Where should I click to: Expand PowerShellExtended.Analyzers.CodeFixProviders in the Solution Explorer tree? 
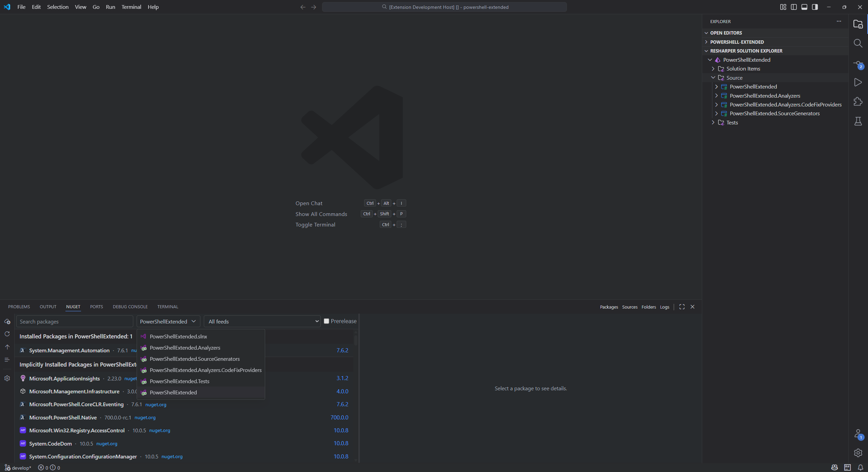coord(716,105)
